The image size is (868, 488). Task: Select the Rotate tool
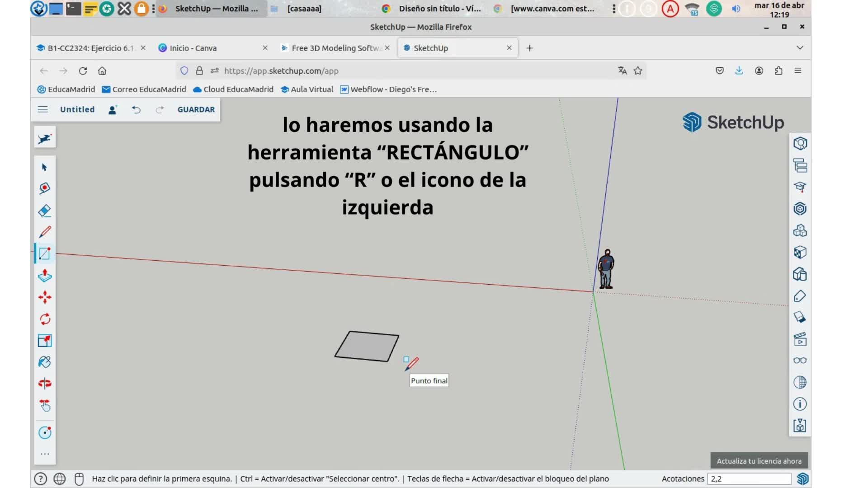click(44, 319)
